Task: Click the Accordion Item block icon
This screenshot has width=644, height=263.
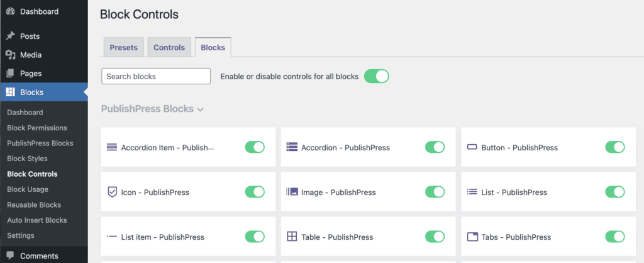Action: pos(112,147)
